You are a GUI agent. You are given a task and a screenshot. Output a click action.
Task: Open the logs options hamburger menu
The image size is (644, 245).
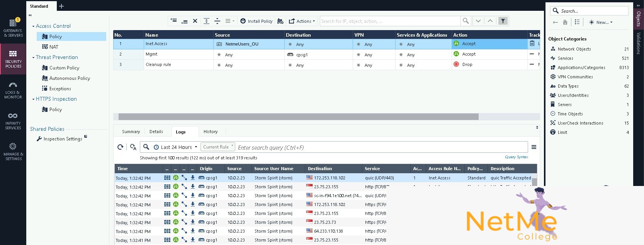point(534,147)
